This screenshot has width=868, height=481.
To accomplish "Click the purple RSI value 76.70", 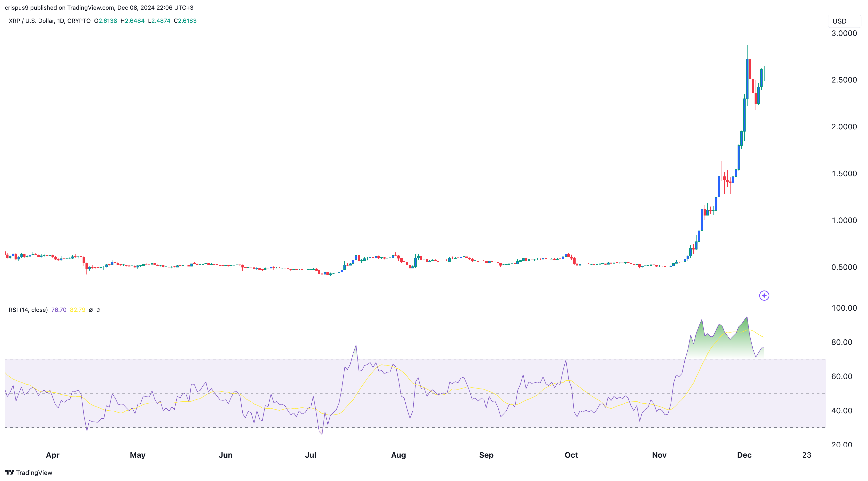I will (59, 310).
